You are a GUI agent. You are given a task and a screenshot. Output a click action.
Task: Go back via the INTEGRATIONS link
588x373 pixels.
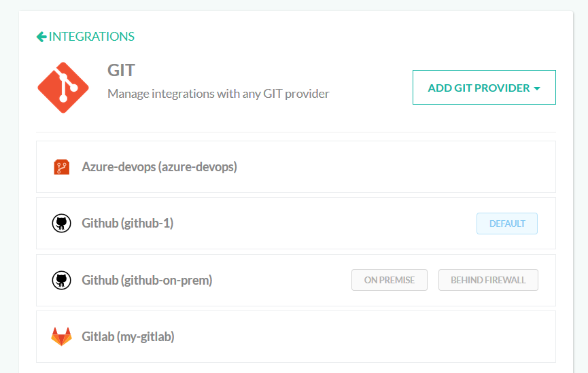click(92, 37)
